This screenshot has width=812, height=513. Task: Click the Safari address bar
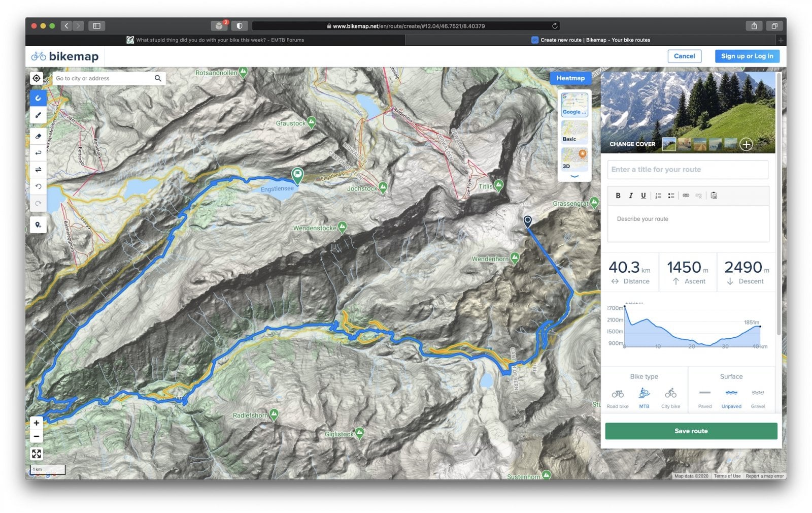406,26
